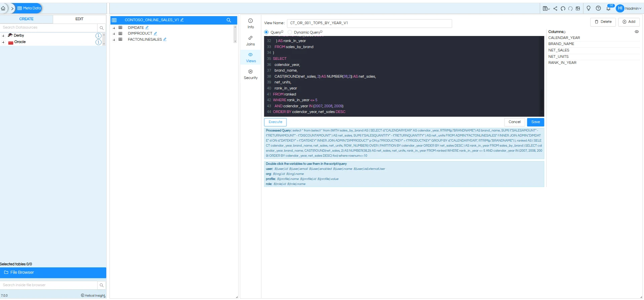The width and height of the screenshot is (644, 300).
Task: Rename CONTOSO_ONLINE_SALES_V1 via pencil icon
Action: (x=182, y=20)
